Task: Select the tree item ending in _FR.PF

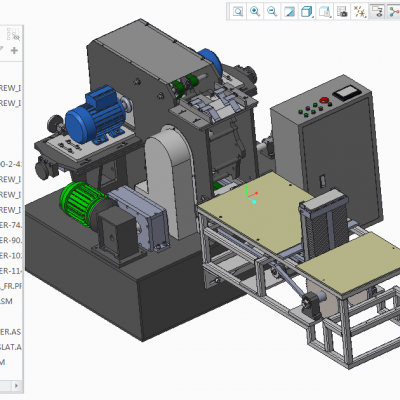Action: (11, 286)
